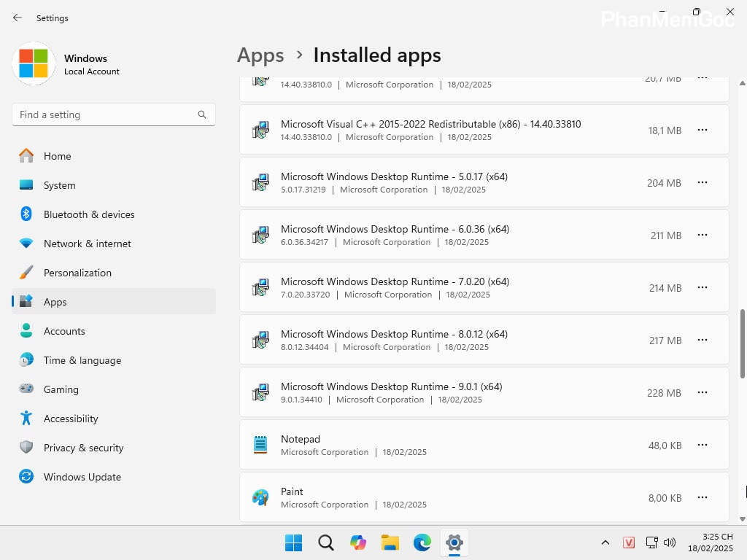
Task: Click the Notepad app icon
Action: click(260, 445)
